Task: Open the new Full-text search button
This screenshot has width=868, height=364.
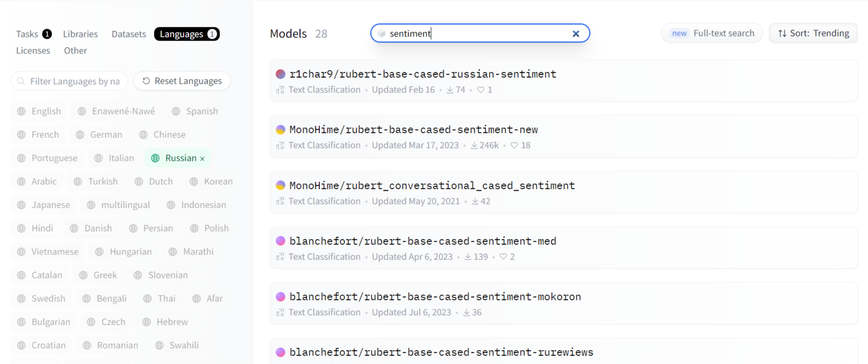Action: (711, 33)
